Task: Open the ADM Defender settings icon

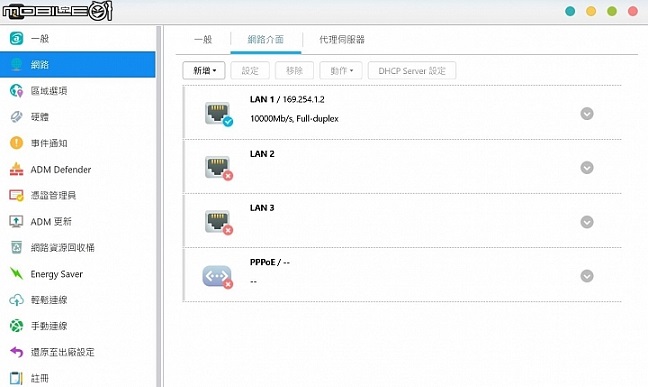Action: [17, 170]
